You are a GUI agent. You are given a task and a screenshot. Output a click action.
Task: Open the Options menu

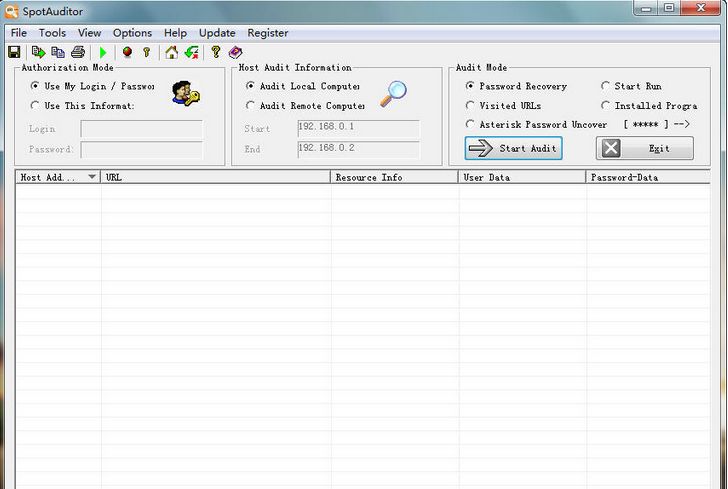point(132,33)
